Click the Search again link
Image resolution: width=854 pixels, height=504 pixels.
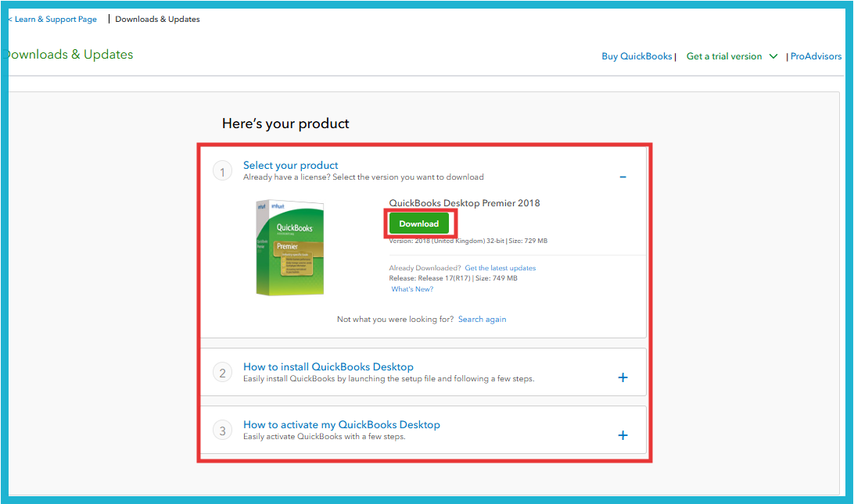click(482, 319)
